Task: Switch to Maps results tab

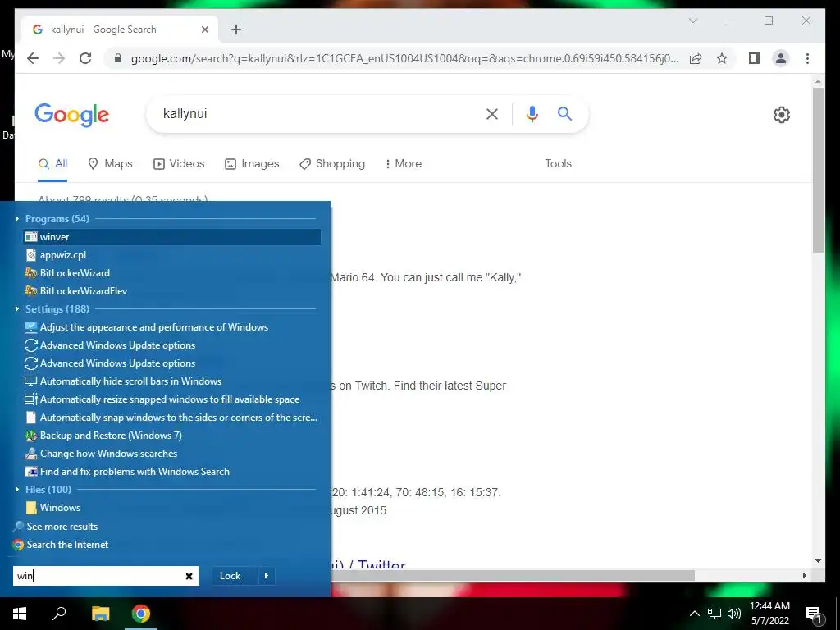Action: 111,163
